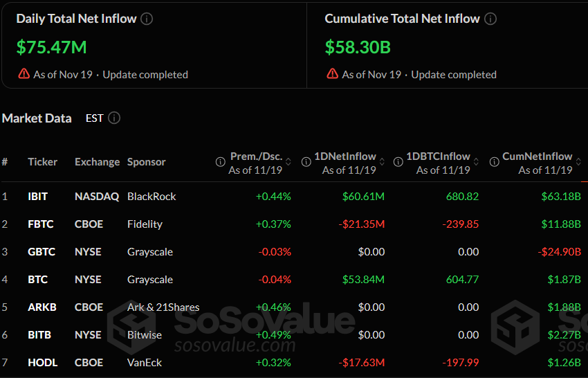Open the BTC ticker row
The width and height of the screenshot is (588, 378).
[37, 279]
